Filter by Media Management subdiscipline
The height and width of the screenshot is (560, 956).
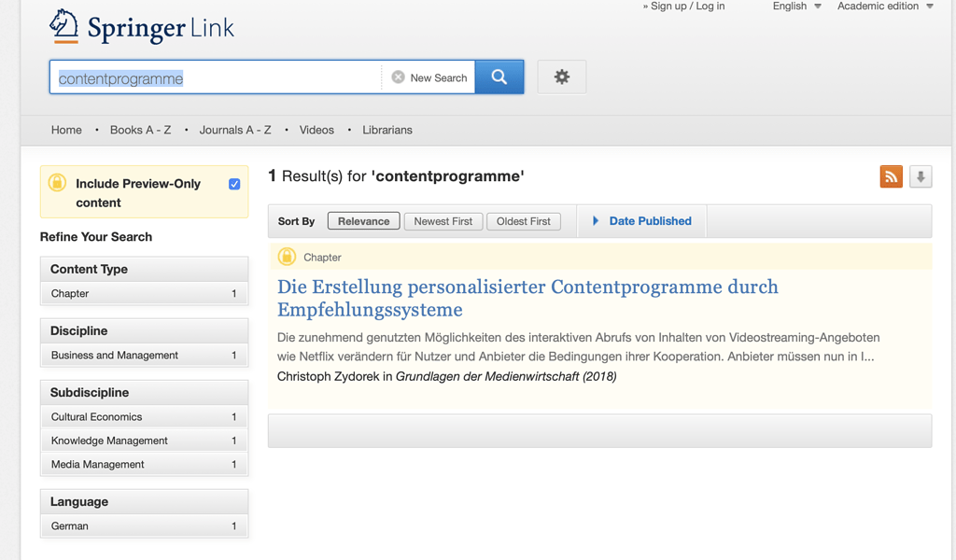[x=97, y=464]
